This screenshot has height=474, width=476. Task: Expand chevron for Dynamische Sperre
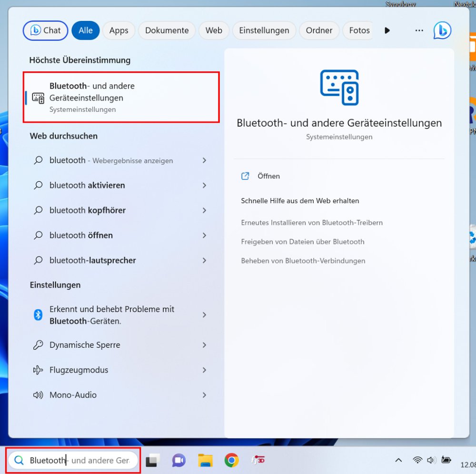[204, 345]
